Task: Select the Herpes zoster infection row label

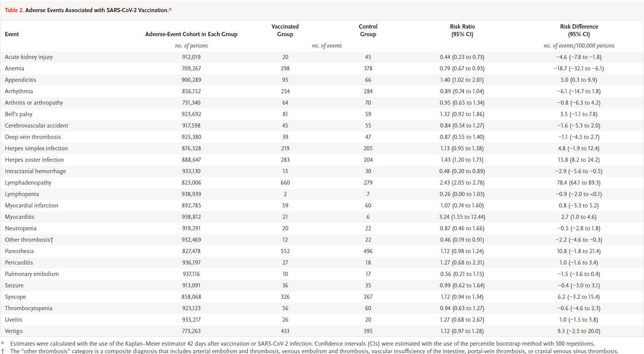Action: (34, 160)
